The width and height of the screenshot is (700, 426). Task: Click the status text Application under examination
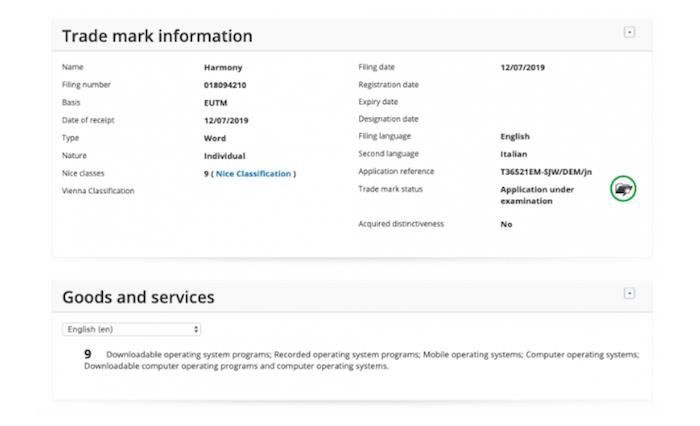click(537, 195)
